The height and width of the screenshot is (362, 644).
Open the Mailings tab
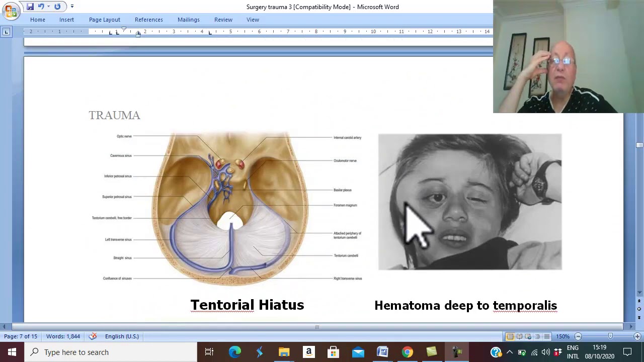pos(189,20)
